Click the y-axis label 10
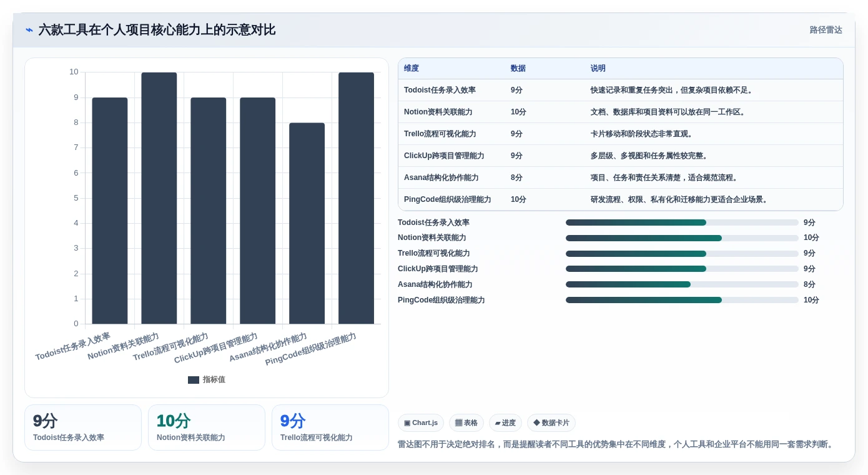This screenshot has width=868, height=475. 74,72
